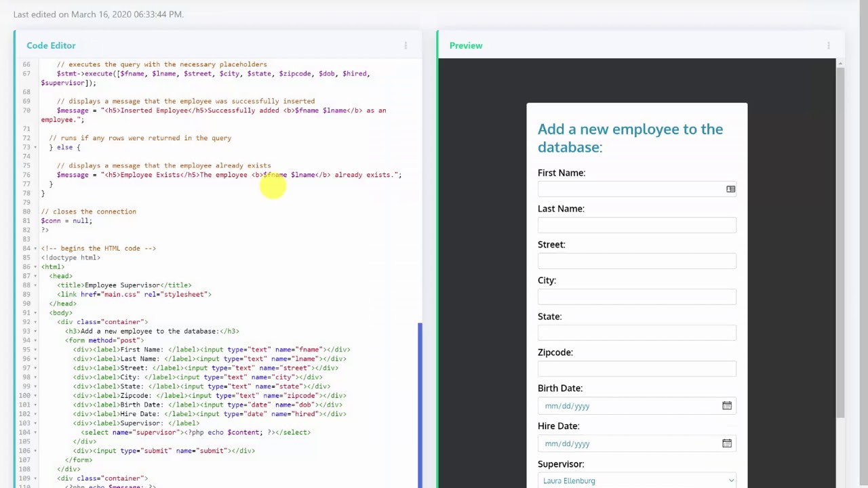The width and height of the screenshot is (868, 488).
Task: Click into the State input
Action: click(637, 333)
